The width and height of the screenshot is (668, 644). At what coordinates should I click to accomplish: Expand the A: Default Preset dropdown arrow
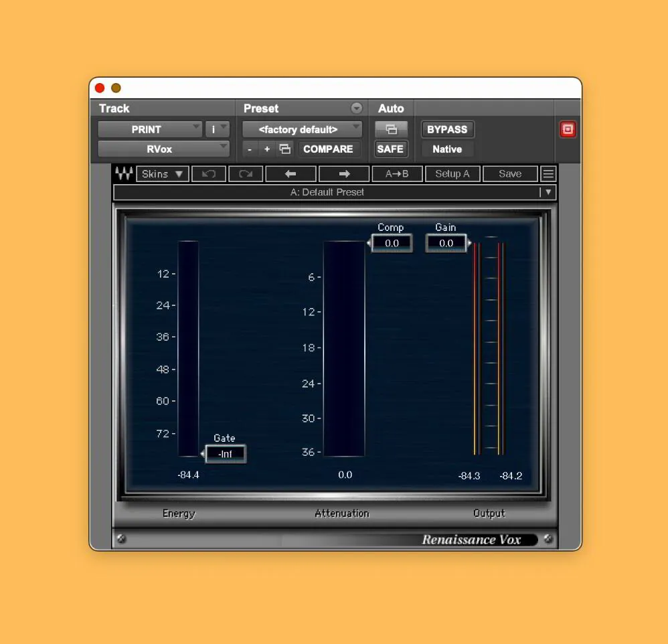(x=548, y=192)
